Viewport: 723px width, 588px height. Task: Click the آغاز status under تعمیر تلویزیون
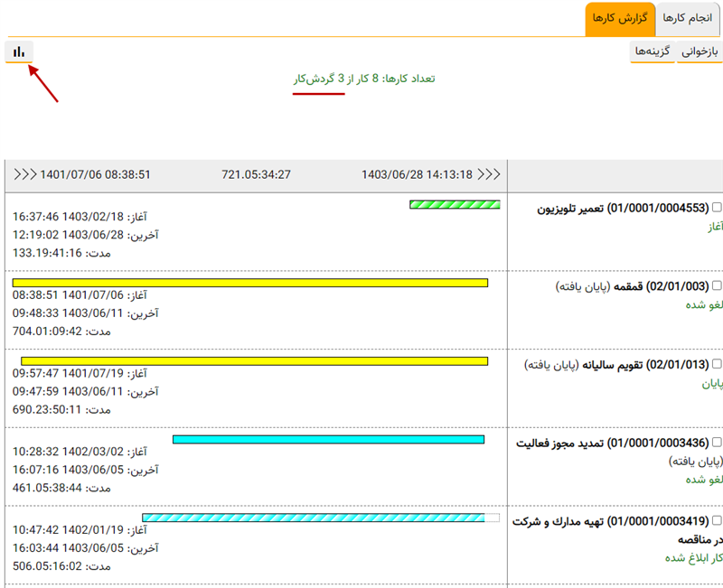(x=712, y=227)
